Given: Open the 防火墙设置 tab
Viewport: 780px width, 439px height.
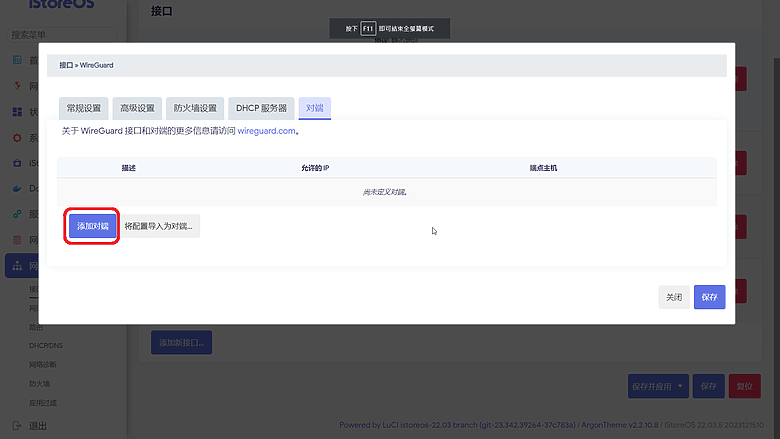Looking at the screenshot, I should (195, 108).
